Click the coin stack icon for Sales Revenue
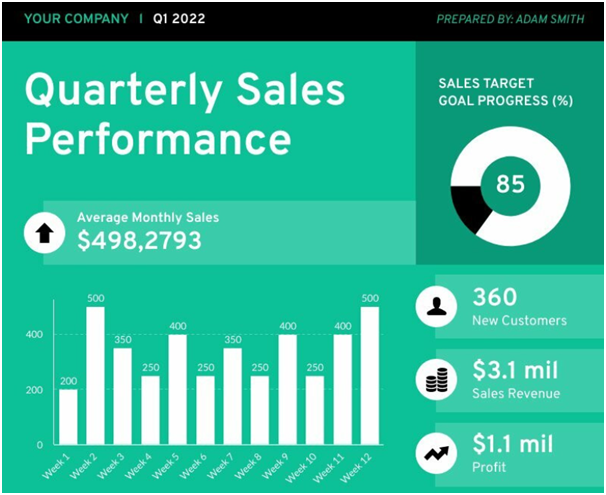This screenshot has height=495, width=606. (x=436, y=380)
